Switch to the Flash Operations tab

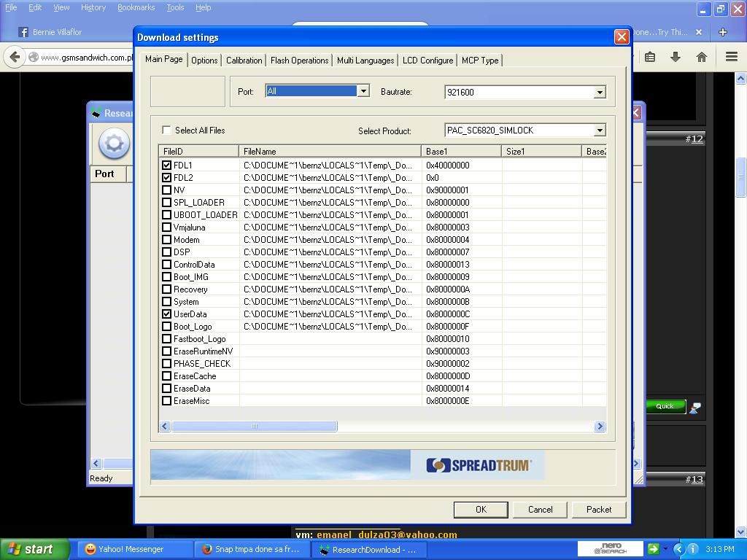(x=299, y=61)
